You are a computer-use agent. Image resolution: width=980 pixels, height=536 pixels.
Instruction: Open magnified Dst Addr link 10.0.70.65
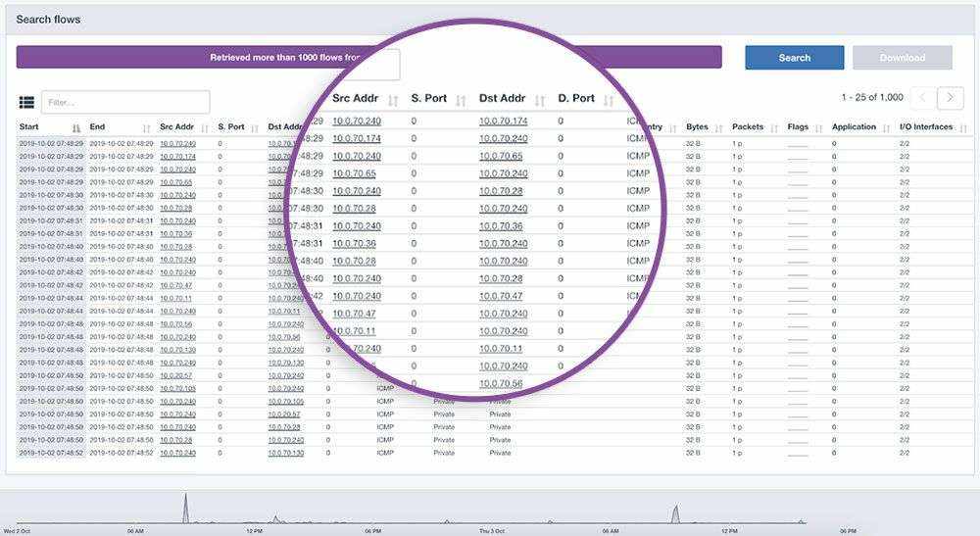pyautogui.click(x=501, y=156)
